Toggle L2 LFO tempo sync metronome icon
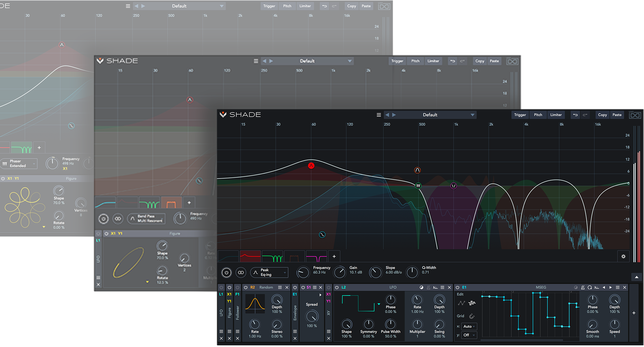644x347 pixels. 429,287
